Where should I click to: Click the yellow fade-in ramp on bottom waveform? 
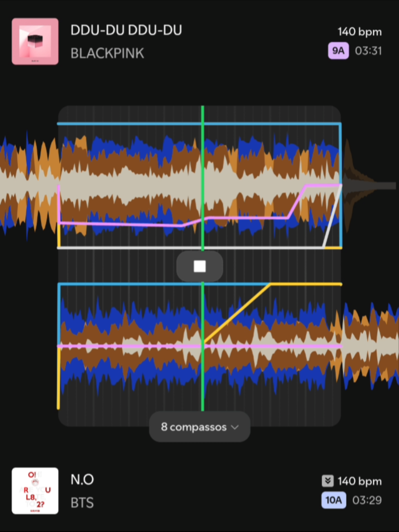pos(237,313)
